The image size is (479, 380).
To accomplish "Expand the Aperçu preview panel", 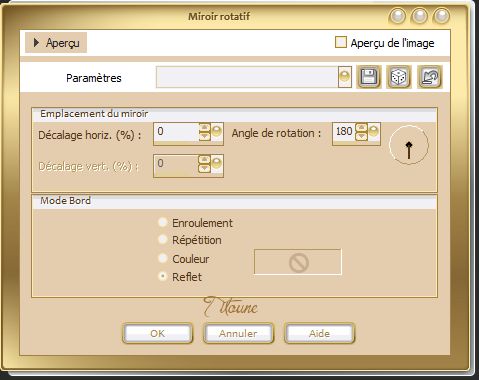I will click(x=56, y=43).
